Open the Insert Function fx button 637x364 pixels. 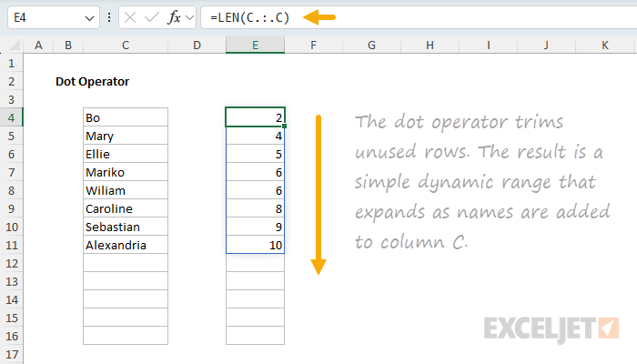pos(175,17)
